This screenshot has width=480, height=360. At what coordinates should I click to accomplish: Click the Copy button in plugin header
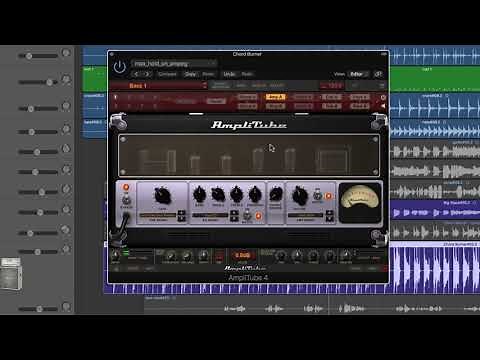pos(190,74)
